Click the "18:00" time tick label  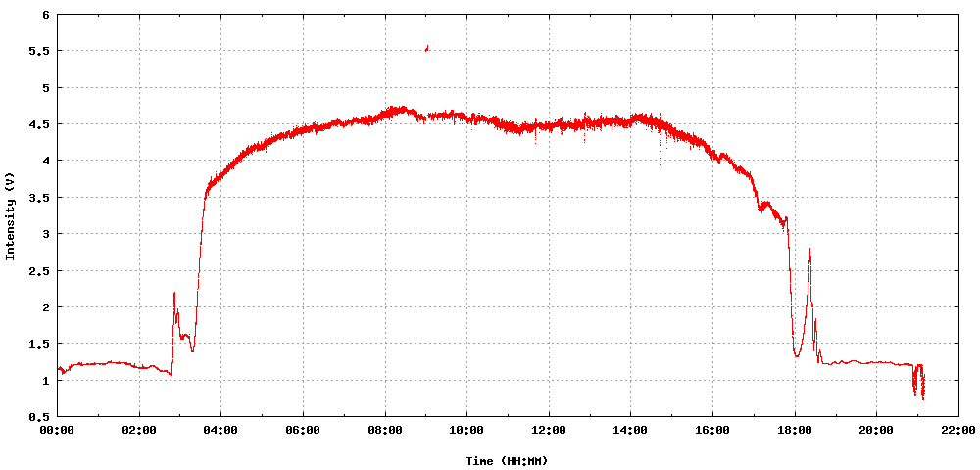795,430
